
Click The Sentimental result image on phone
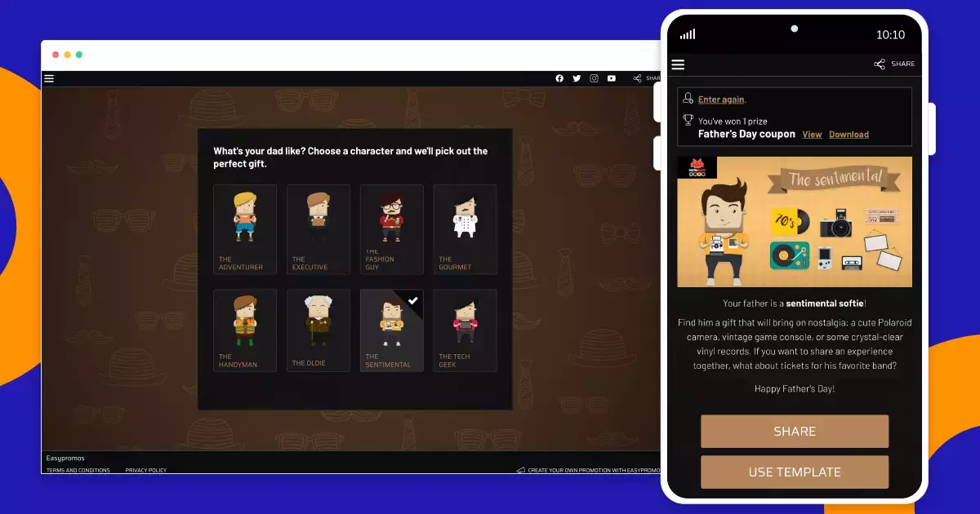[x=795, y=222]
